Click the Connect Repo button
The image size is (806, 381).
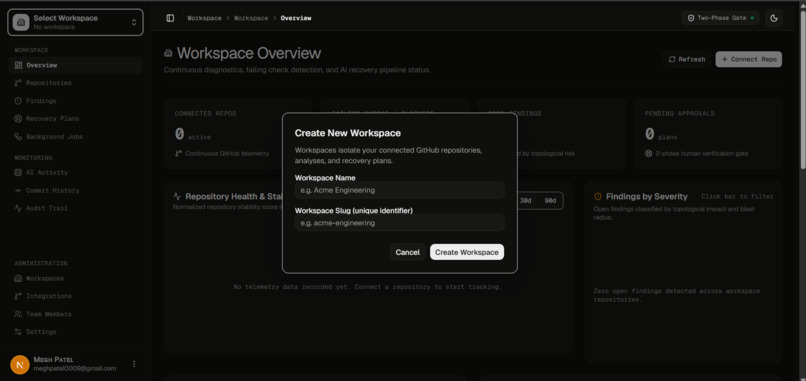point(748,59)
